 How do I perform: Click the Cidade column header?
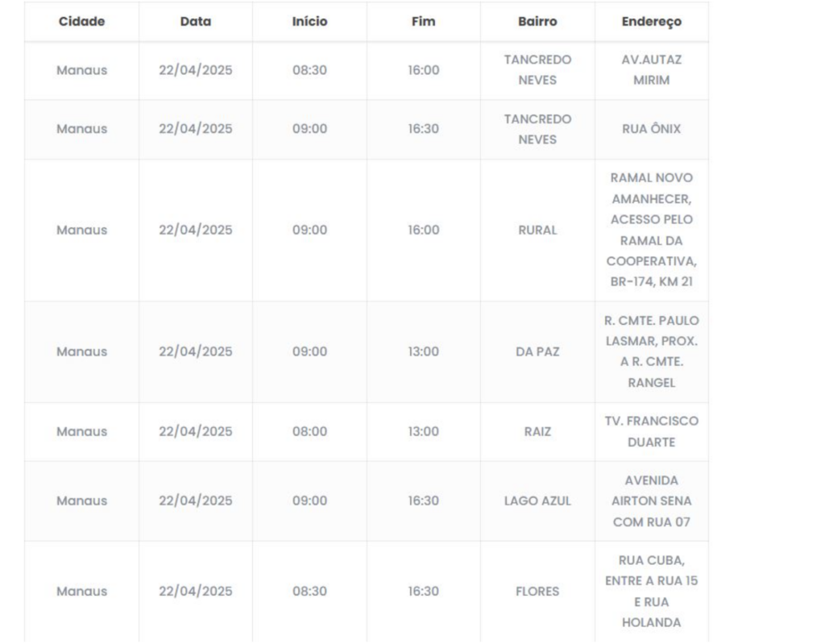(x=81, y=22)
